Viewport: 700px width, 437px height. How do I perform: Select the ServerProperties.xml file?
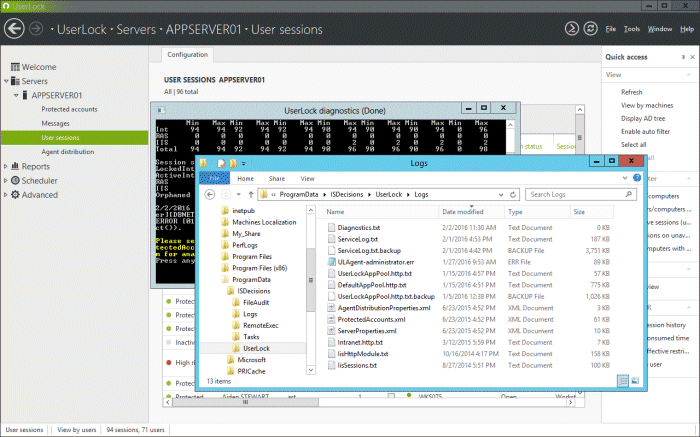[x=367, y=331]
